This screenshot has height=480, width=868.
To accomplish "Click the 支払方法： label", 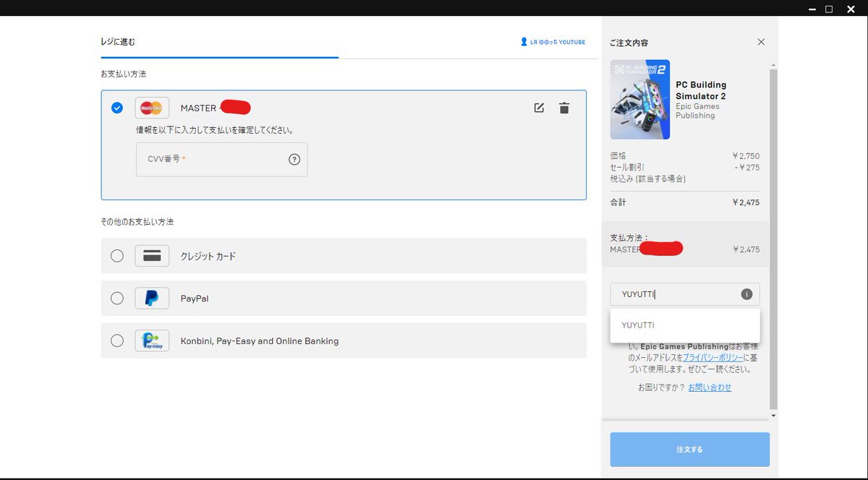I will tap(630, 238).
